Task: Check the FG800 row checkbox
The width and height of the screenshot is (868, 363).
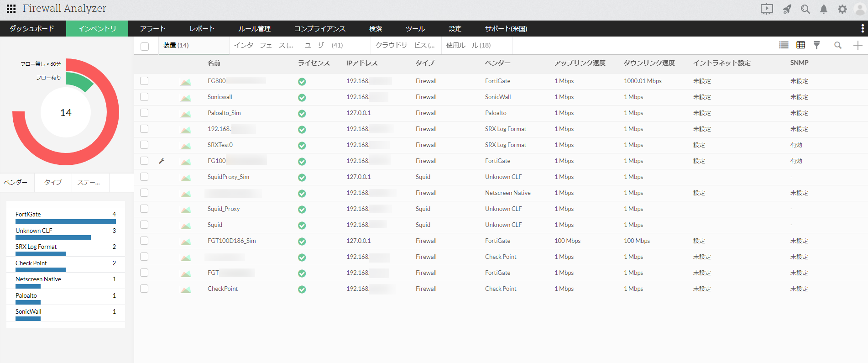Action: pyautogui.click(x=144, y=81)
